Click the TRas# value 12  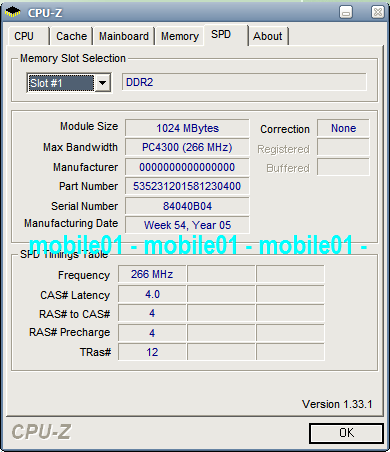point(152,352)
